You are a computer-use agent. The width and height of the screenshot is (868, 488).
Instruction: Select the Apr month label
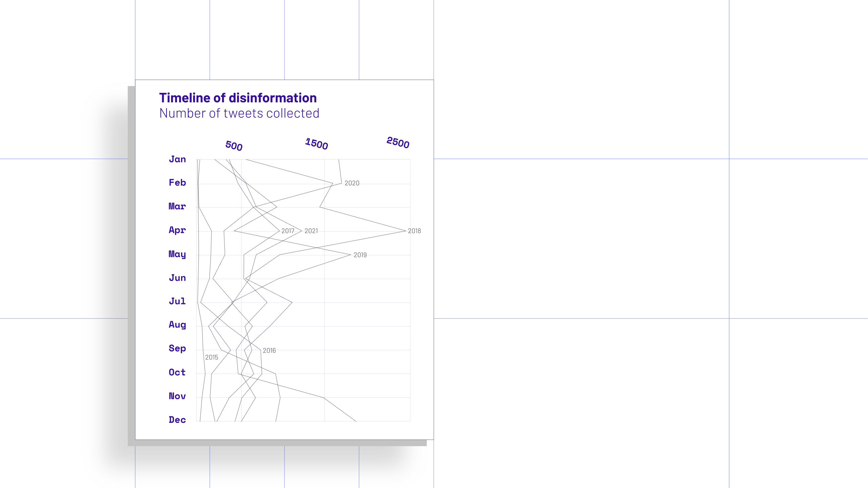click(177, 230)
